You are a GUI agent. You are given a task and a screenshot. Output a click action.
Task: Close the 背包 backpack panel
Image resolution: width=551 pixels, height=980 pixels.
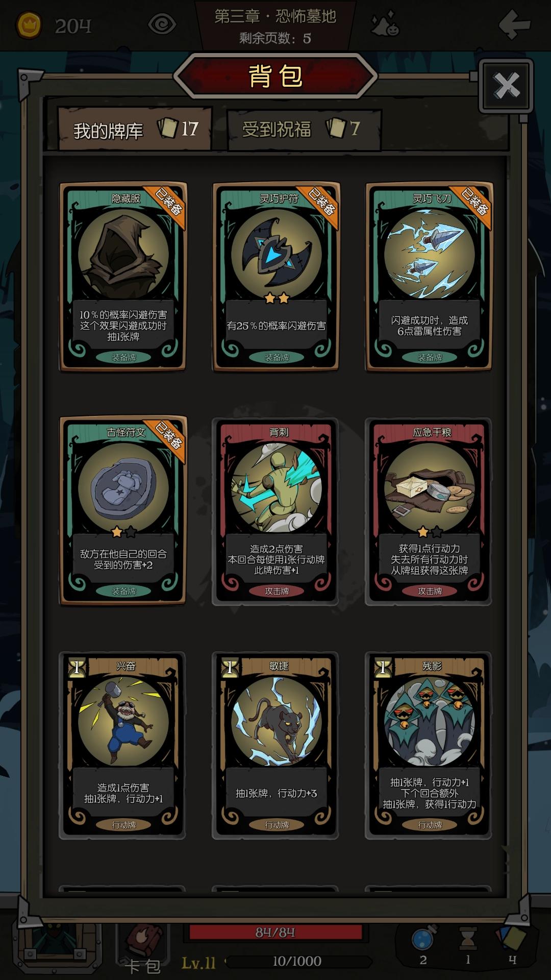(506, 85)
